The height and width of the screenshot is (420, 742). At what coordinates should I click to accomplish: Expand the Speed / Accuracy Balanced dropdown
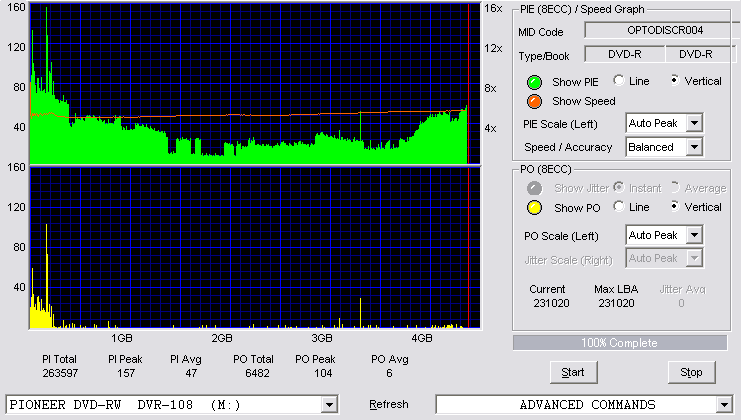click(694, 147)
